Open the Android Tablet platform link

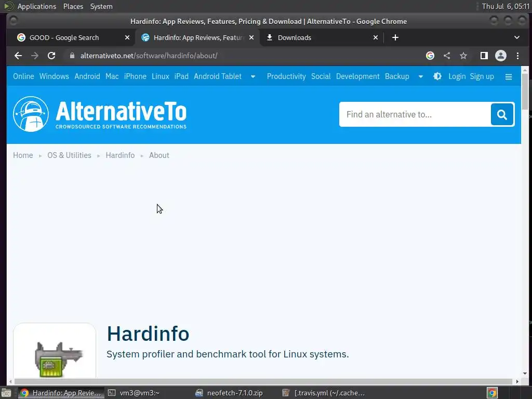click(x=218, y=76)
